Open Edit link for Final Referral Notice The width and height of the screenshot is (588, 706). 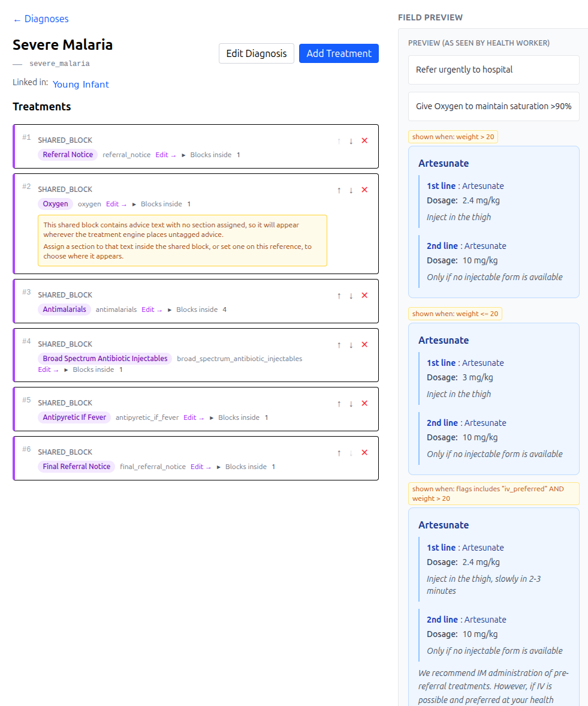(x=201, y=467)
